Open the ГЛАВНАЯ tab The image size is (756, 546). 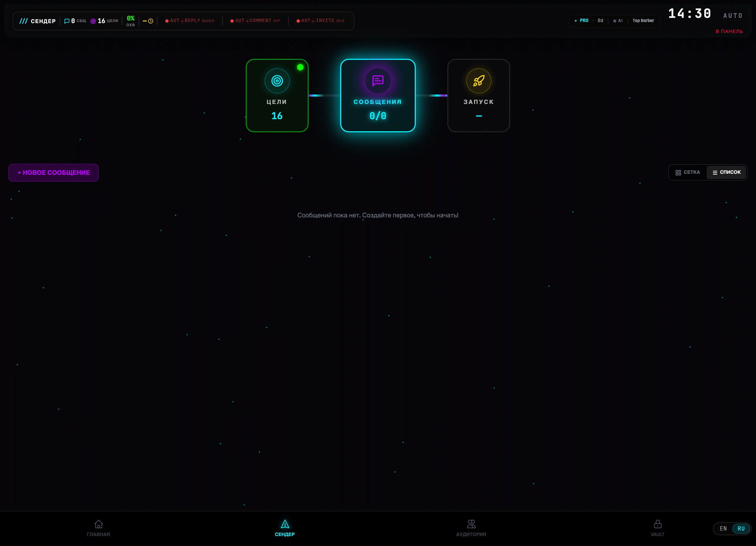(98, 528)
